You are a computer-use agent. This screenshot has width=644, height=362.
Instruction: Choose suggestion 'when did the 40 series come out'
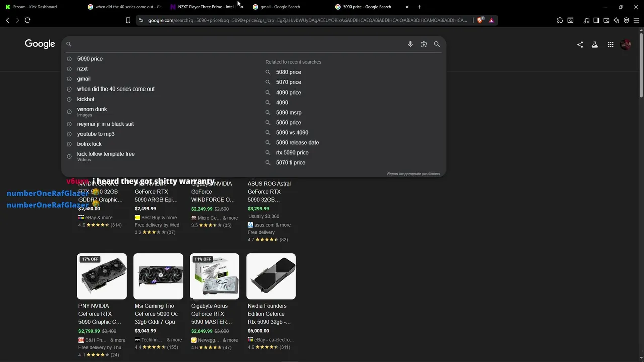pos(116,89)
